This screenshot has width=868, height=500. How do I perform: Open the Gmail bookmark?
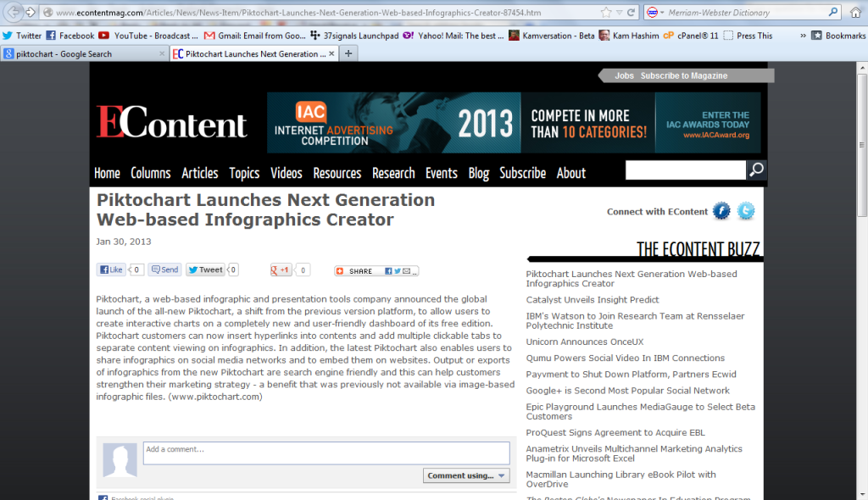(x=254, y=36)
